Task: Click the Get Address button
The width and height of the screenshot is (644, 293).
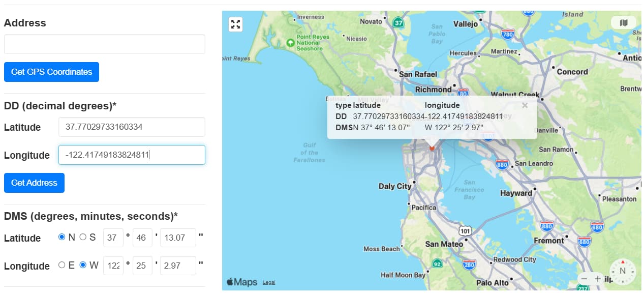Action: click(34, 183)
